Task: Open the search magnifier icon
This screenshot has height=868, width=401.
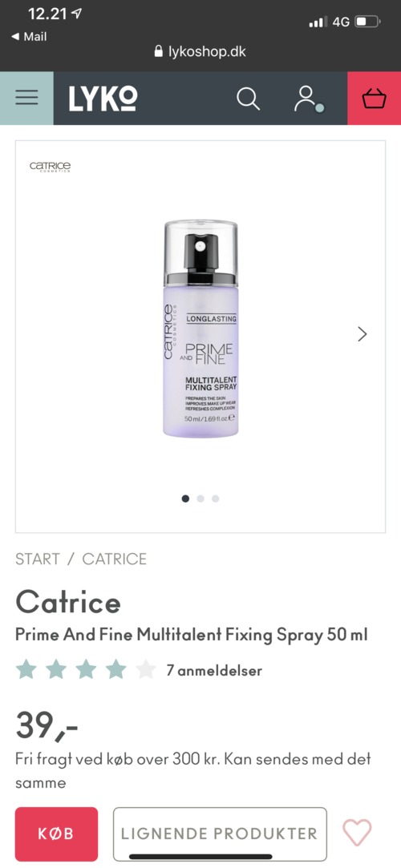Action: coord(248,99)
